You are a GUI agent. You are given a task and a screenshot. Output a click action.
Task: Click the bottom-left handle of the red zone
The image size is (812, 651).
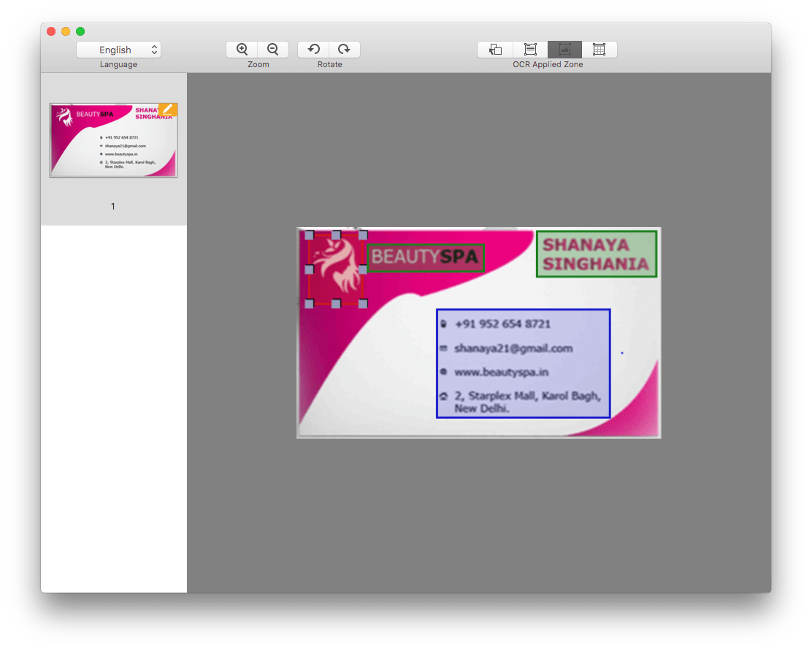309,304
